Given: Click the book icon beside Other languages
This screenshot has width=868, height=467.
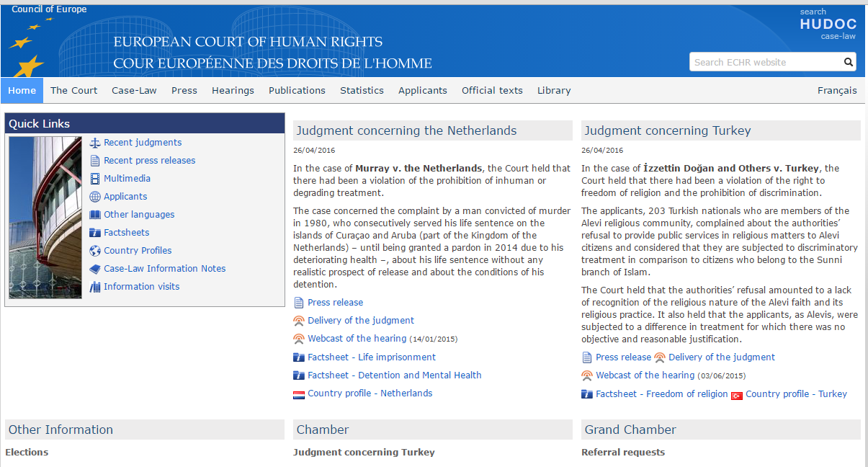Looking at the screenshot, I should tap(95, 215).
